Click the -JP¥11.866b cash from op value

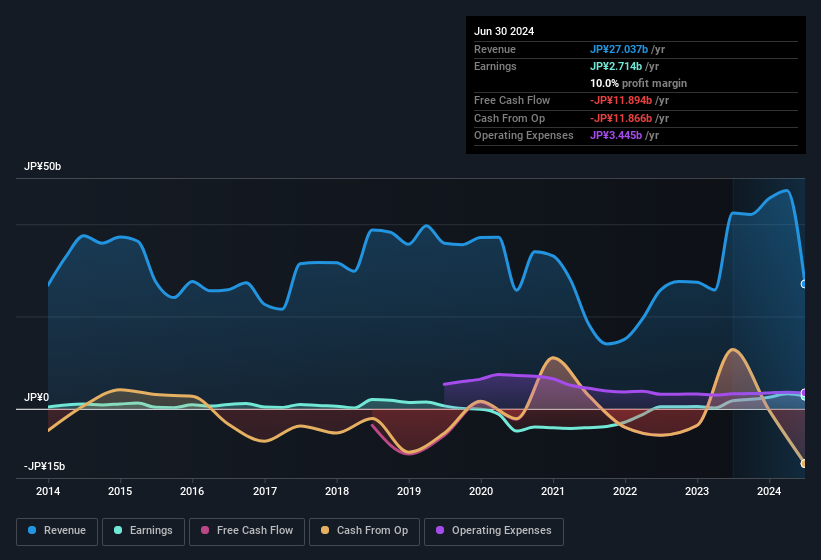621,118
